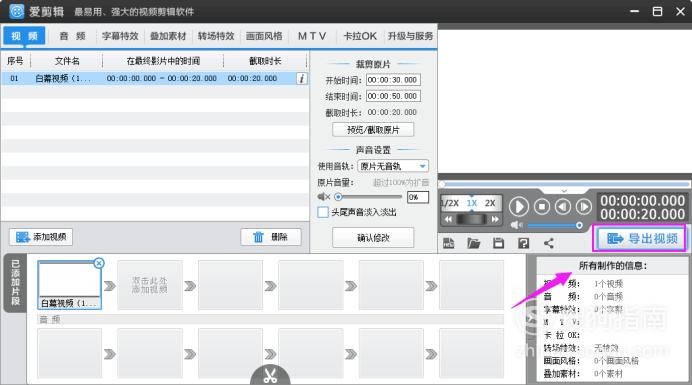Viewport: 692px width, 385px height.
Task: Click info icon on the video row
Action: click(302, 79)
